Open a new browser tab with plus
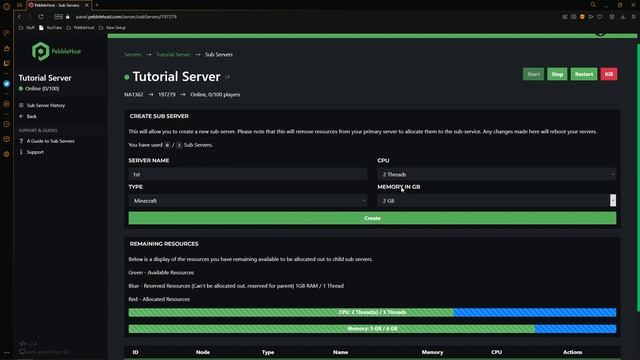This screenshot has height=360, width=640. [97, 5]
